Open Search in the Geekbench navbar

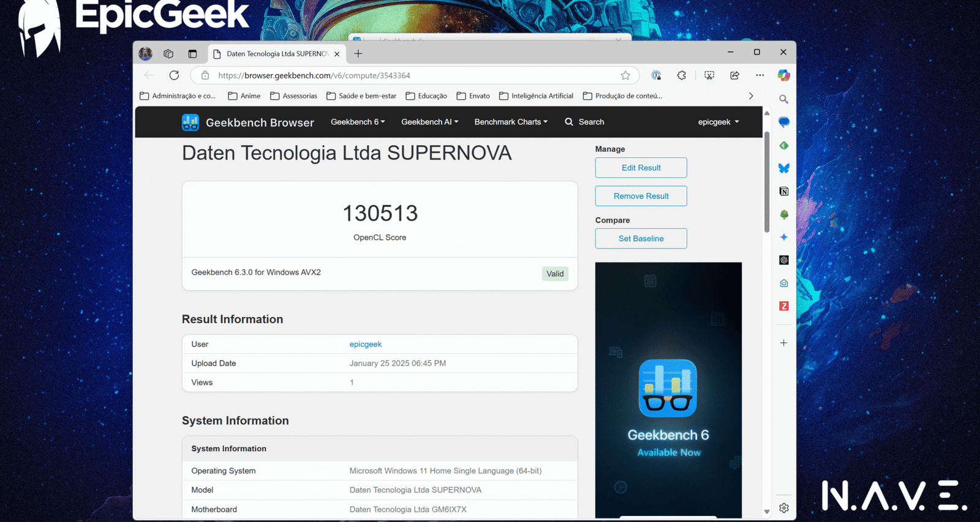tap(584, 122)
